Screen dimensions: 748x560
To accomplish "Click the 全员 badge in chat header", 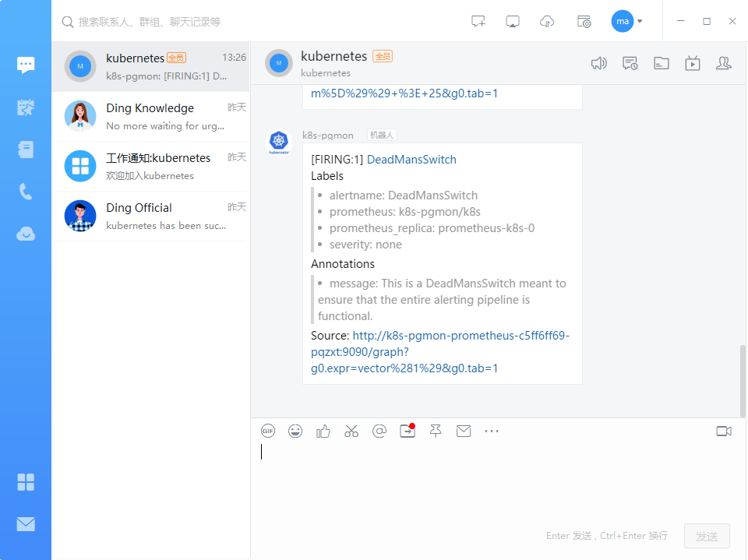I will [383, 56].
